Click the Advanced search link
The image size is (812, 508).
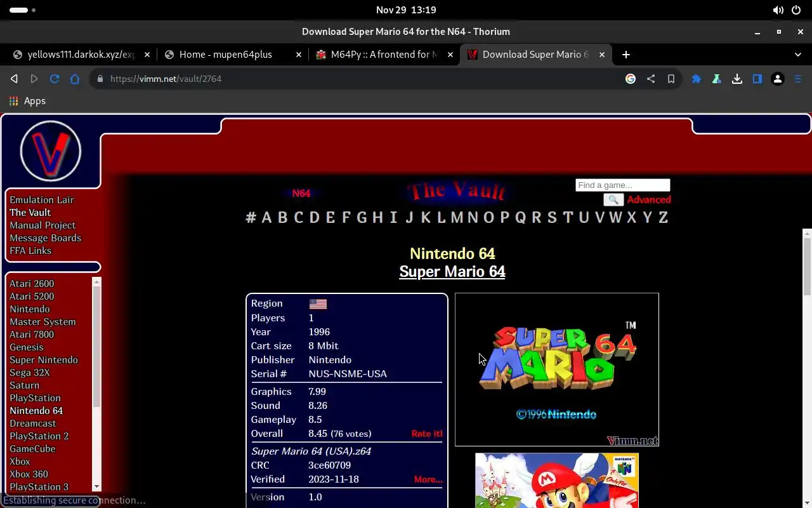click(649, 199)
